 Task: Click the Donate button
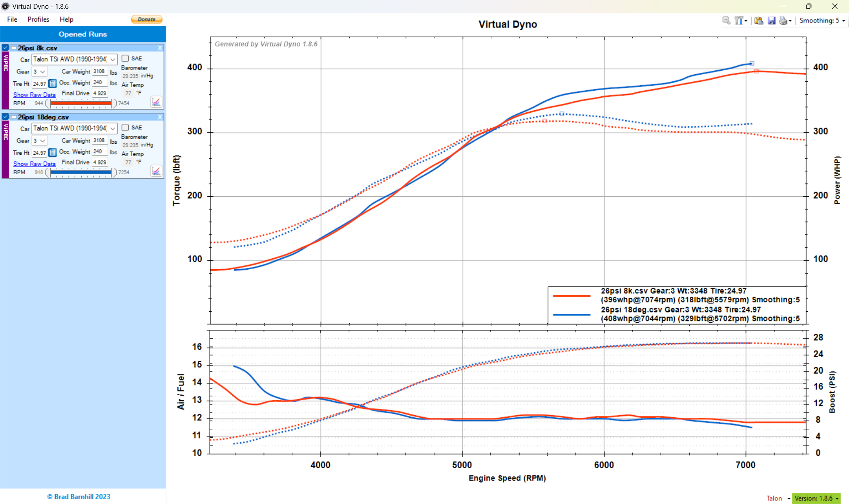pyautogui.click(x=146, y=19)
